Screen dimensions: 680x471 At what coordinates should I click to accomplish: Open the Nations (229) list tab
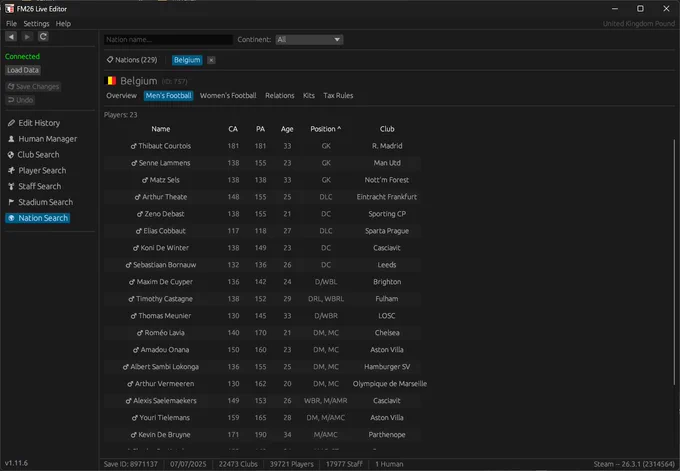(x=132, y=60)
